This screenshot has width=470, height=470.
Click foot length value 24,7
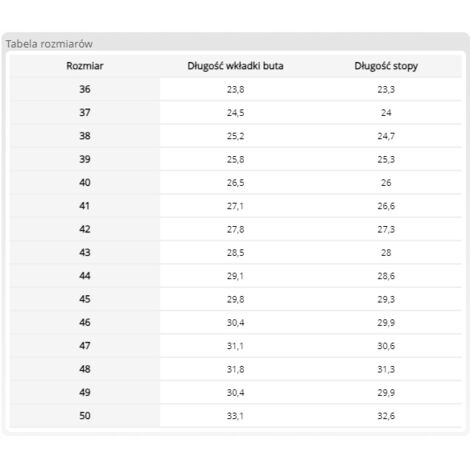pyautogui.click(x=386, y=136)
